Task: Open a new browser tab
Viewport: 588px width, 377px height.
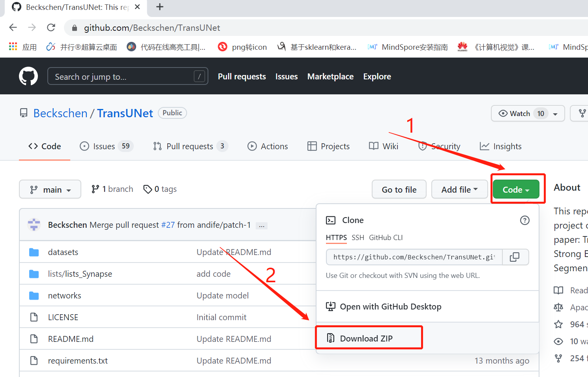Action: [160, 7]
